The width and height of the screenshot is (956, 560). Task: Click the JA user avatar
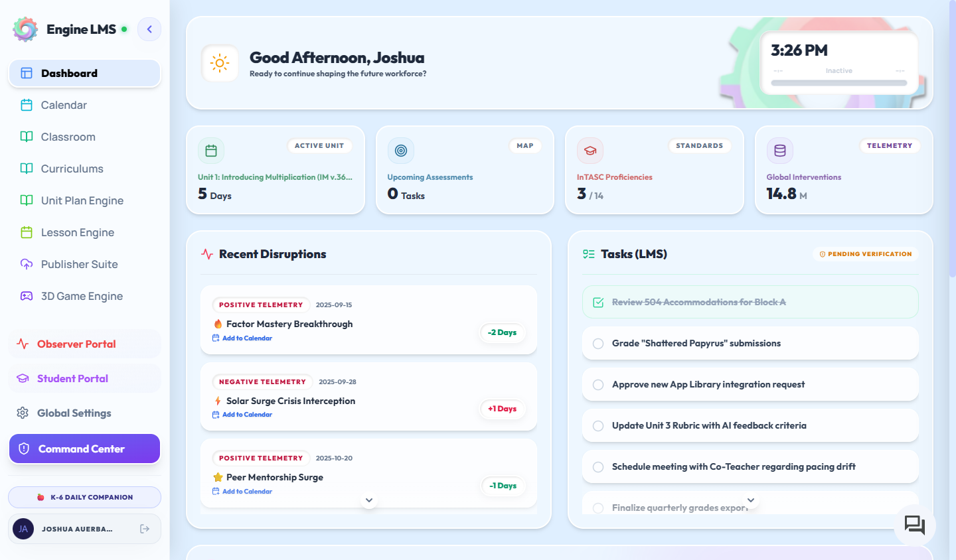pos(23,529)
